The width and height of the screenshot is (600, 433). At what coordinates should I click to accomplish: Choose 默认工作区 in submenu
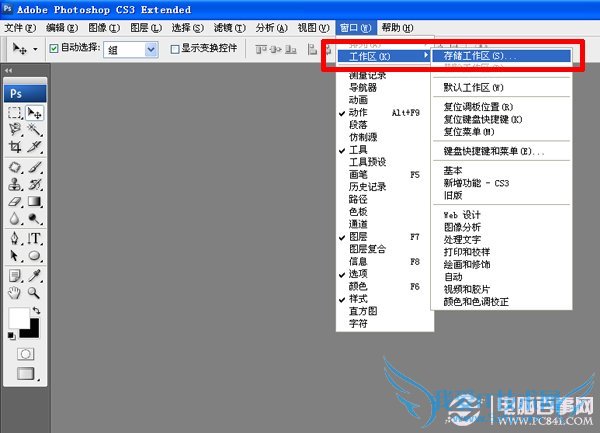click(x=501, y=88)
